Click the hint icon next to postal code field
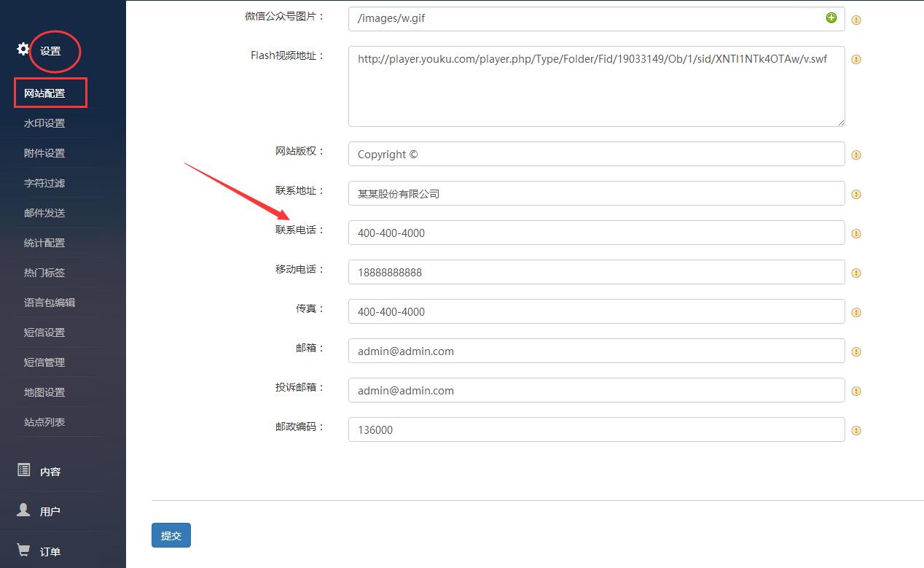This screenshot has width=924, height=568. [856, 430]
